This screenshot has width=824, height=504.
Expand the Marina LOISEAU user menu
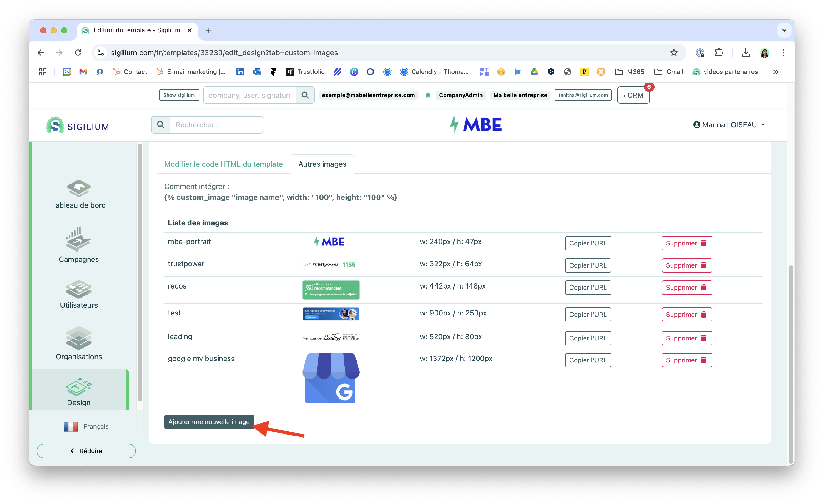729,125
